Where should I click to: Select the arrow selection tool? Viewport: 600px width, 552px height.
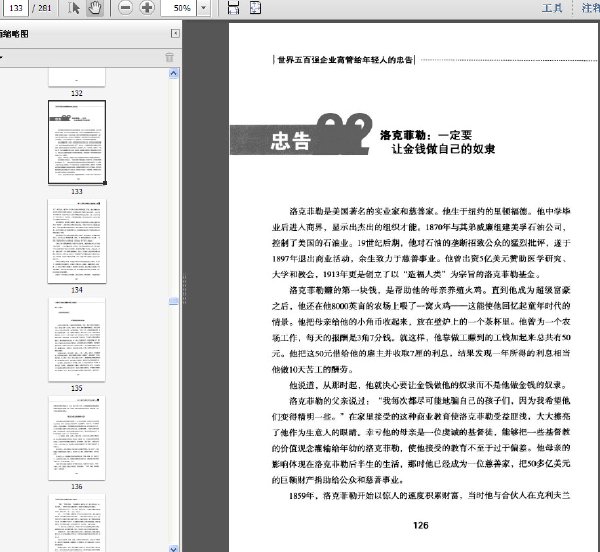click(74, 8)
